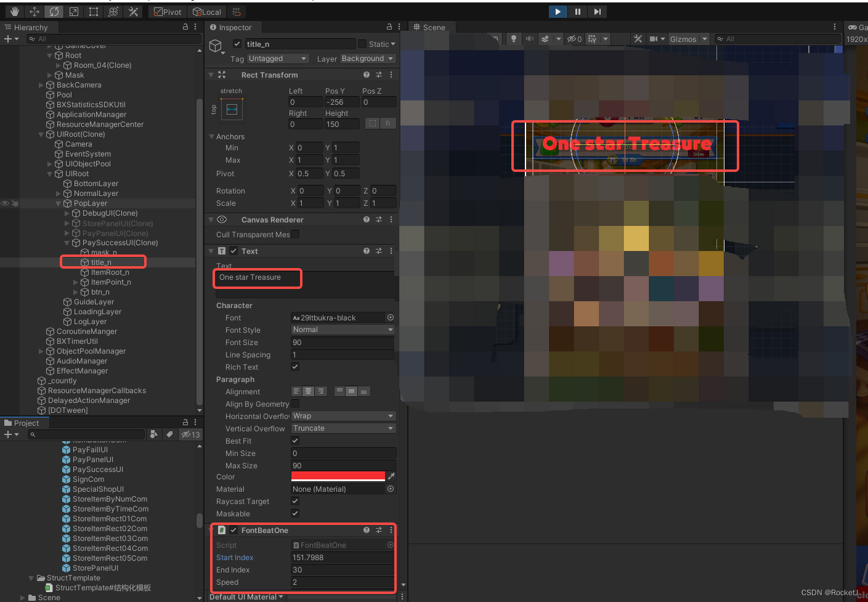Toggle scene lighting bulb icon
This screenshot has width=868, height=602.
[514, 39]
